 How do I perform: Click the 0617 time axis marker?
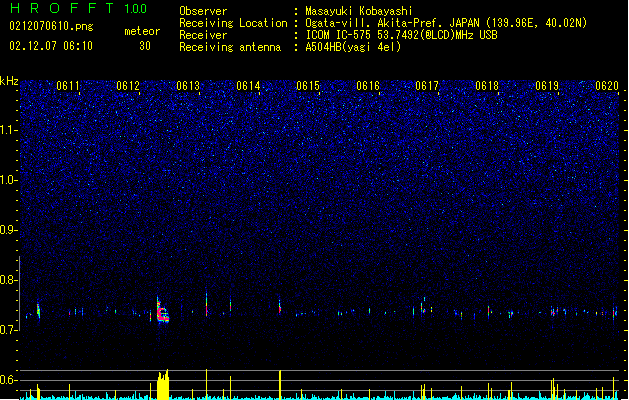427,86
